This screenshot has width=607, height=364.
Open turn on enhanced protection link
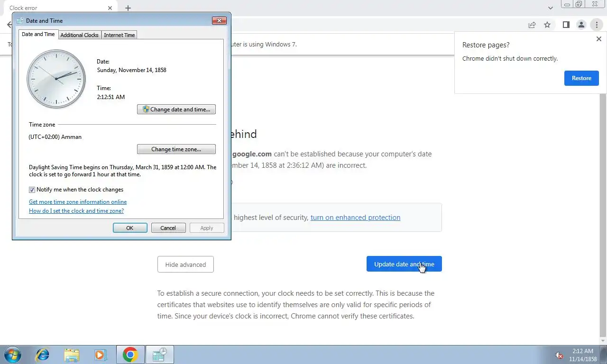[x=355, y=218]
